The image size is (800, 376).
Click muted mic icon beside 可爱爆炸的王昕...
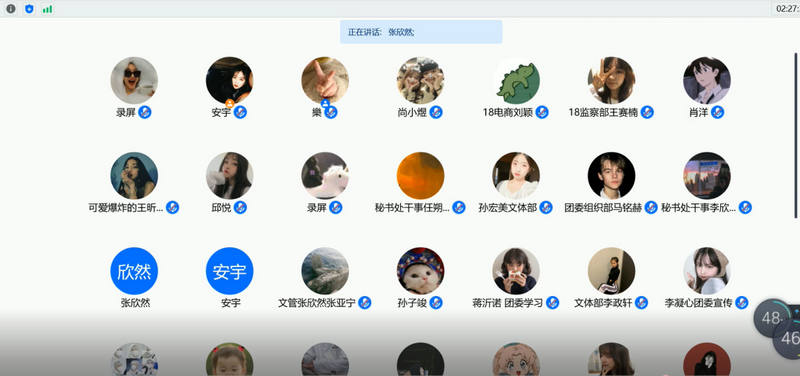(172, 208)
